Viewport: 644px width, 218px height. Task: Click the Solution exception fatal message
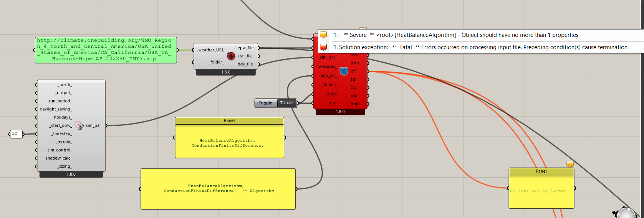[x=481, y=47]
